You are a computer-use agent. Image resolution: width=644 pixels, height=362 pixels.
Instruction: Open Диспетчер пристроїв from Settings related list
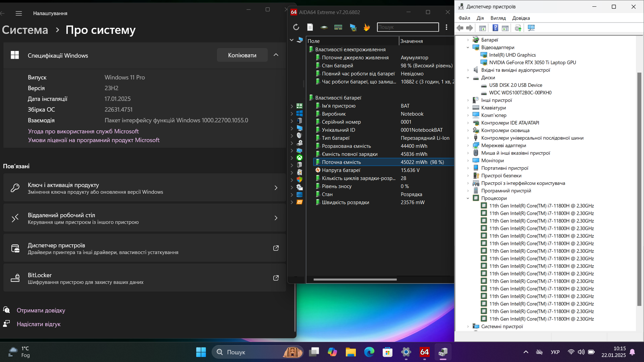(145, 248)
